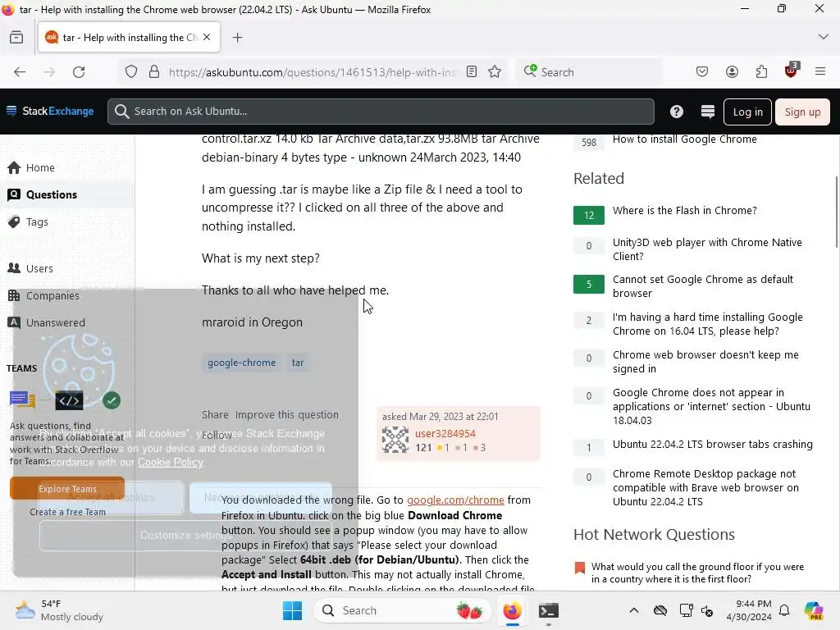
Task: Open hard time installing Chrome on 16.04 question
Action: 708,324
